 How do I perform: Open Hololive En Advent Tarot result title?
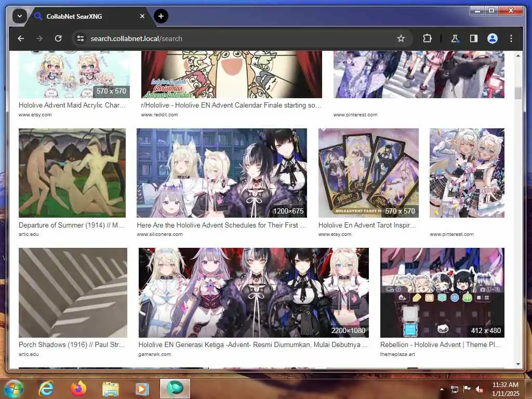click(367, 225)
